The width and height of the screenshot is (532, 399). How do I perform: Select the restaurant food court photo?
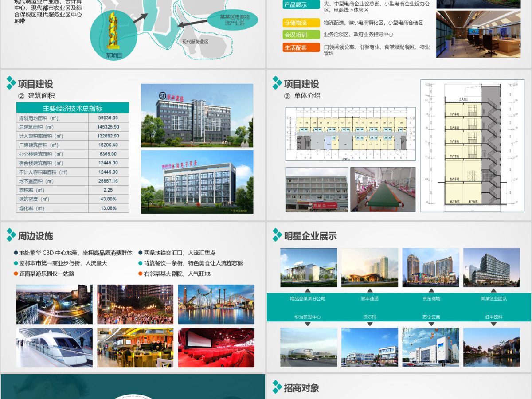coord(136,347)
